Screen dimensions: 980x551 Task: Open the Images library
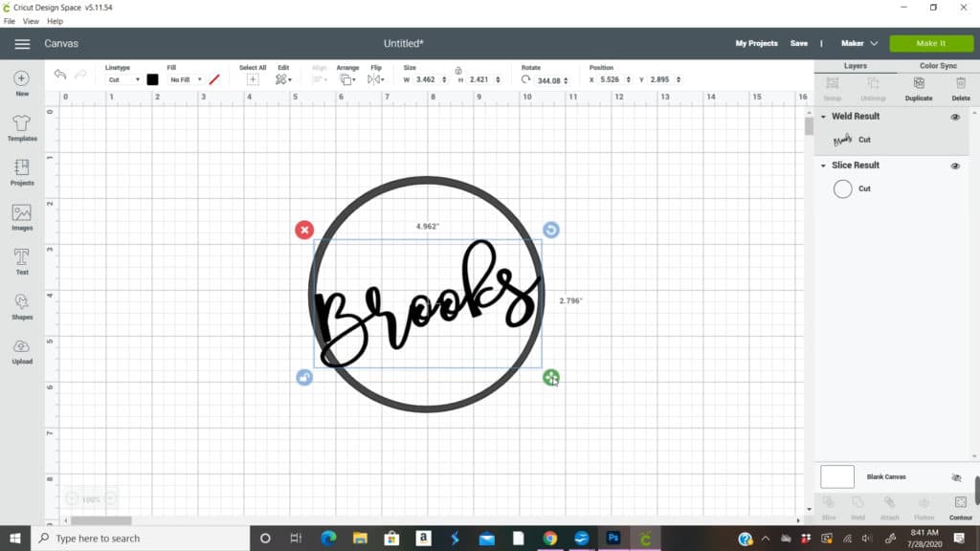click(22, 217)
